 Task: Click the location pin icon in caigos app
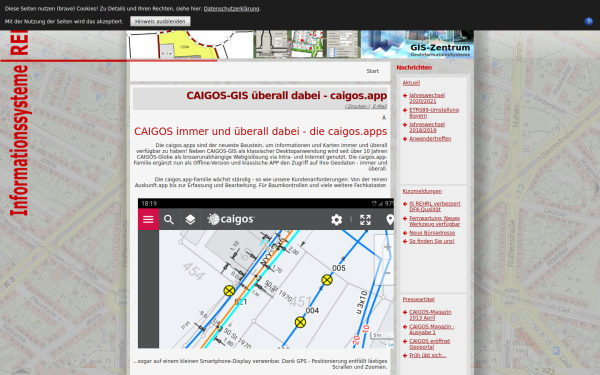[x=390, y=220]
